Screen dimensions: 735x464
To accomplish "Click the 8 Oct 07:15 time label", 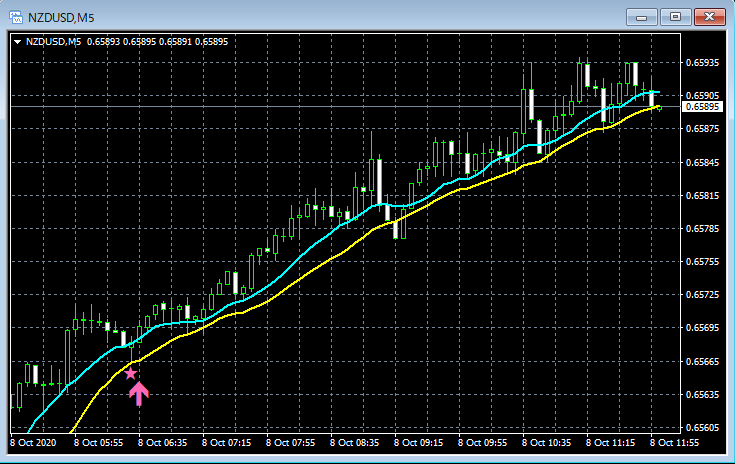I will [226, 442].
